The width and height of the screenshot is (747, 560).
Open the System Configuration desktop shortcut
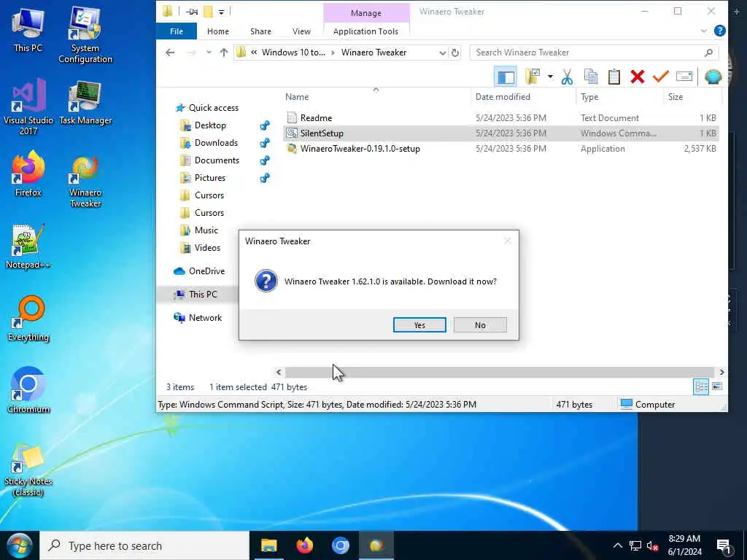(x=85, y=35)
